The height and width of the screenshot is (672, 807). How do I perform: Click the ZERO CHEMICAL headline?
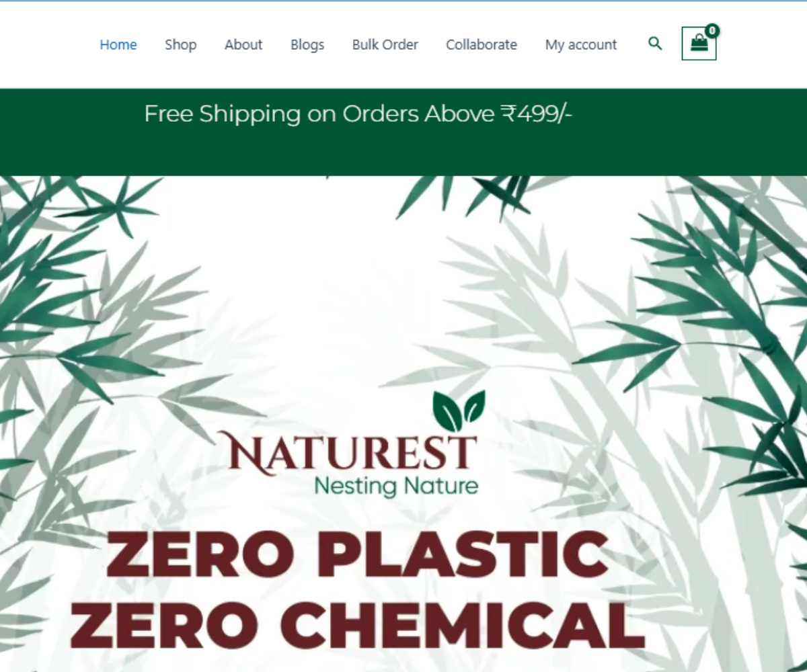point(358,626)
